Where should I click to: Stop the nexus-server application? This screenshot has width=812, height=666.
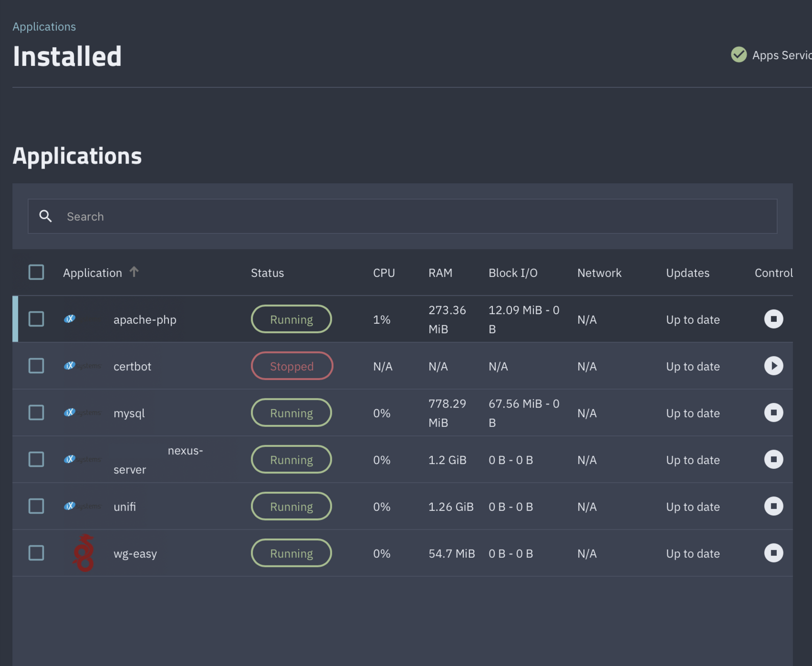click(x=773, y=460)
